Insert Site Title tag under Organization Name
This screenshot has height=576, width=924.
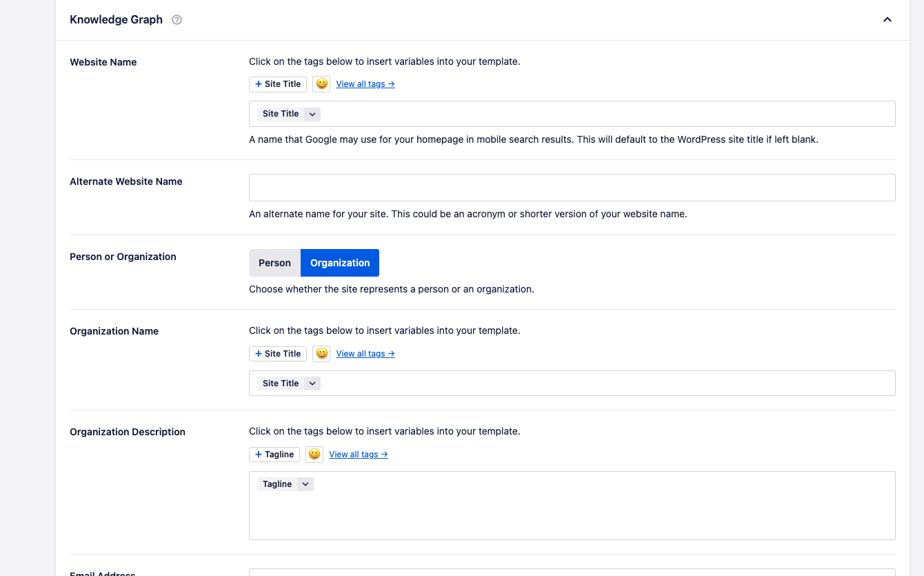click(278, 354)
